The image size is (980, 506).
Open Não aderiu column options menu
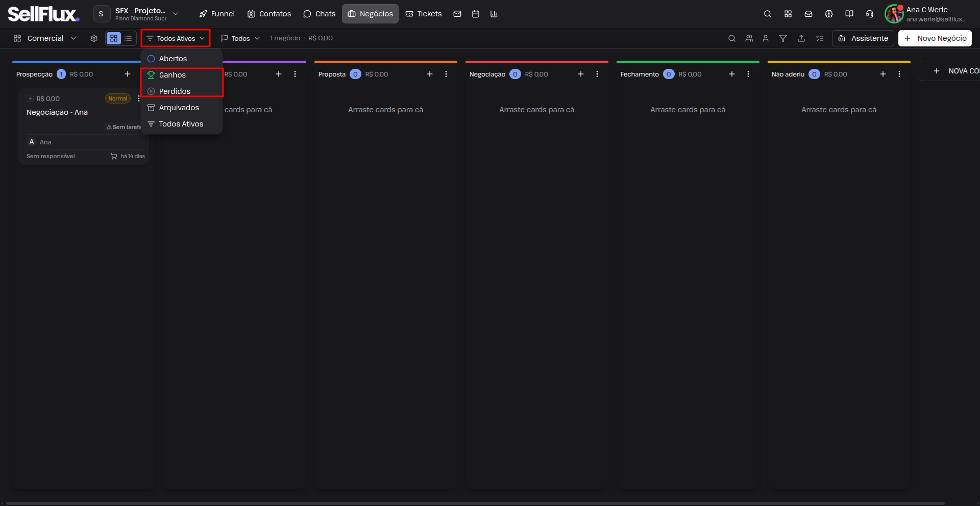899,74
